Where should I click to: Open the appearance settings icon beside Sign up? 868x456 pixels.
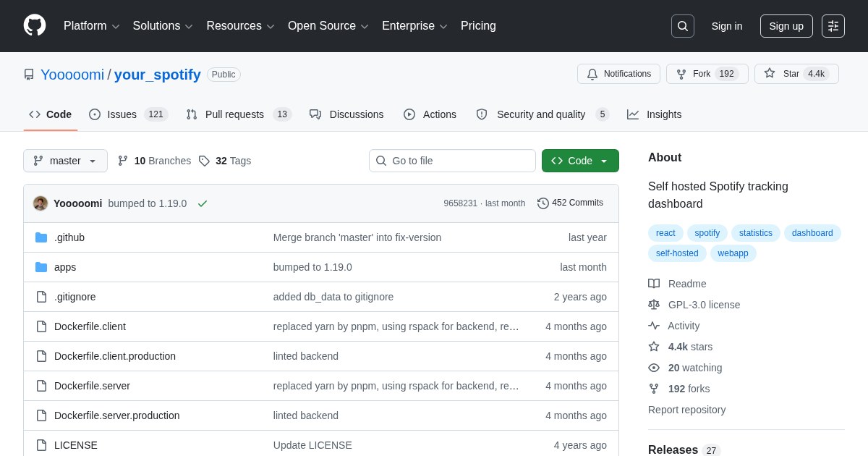(x=833, y=26)
